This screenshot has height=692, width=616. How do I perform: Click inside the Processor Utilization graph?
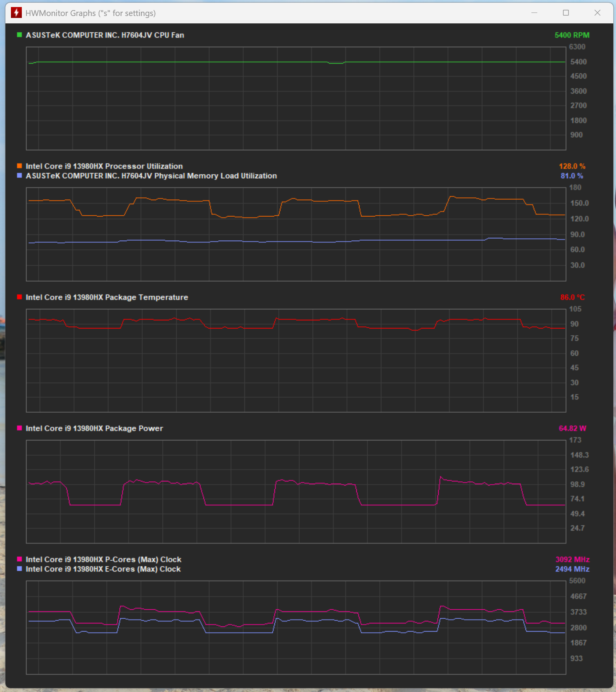296,234
